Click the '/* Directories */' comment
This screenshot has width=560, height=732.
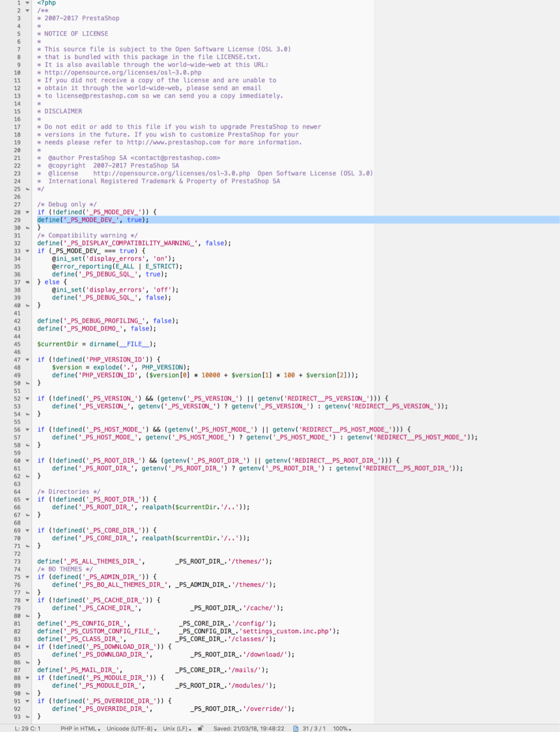pyautogui.click(x=69, y=491)
